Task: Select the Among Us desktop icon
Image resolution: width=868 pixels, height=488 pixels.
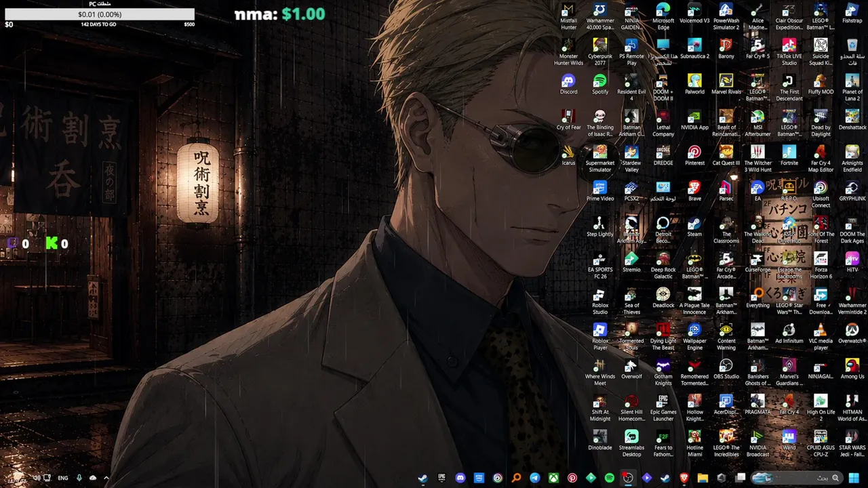Action: pos(852,369)
